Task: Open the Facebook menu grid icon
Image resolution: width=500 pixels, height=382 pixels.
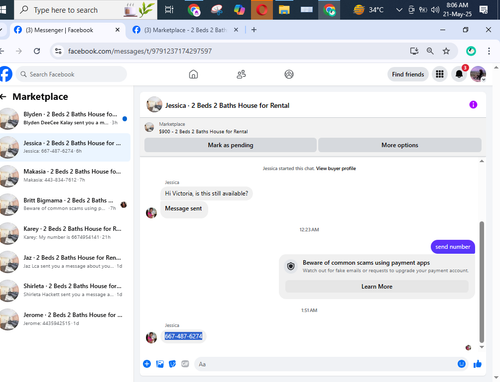Action: click(x=440, y=74)
